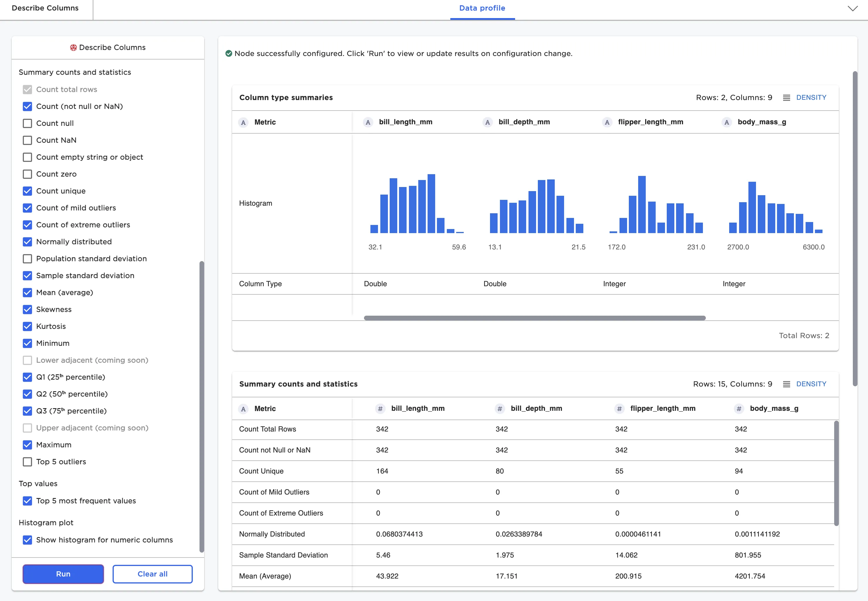
Task: Select the Describe Columns top tab
Action: 45,8
